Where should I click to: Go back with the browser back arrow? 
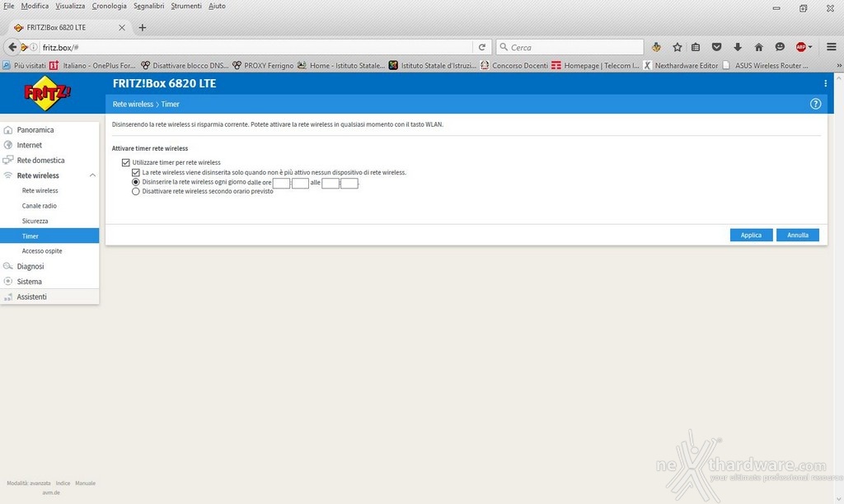(12, 47)
